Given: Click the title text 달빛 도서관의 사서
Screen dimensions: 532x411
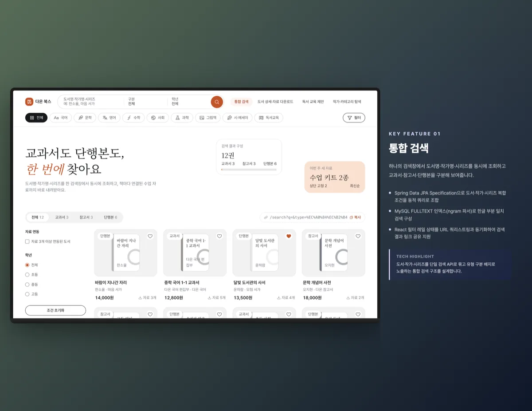Looking at the screenshot, I should point(250,283).
